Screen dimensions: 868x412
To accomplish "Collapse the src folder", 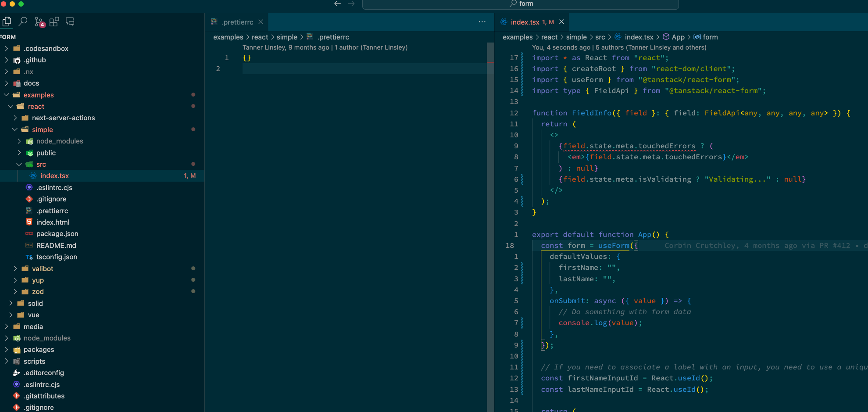I will 19,164.
